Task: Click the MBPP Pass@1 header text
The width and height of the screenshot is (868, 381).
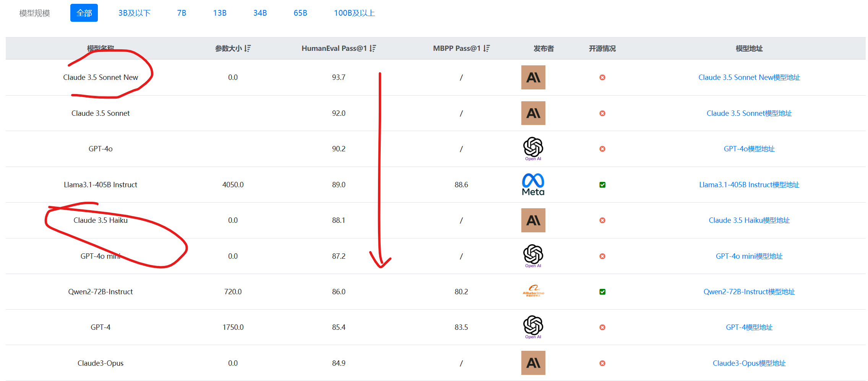Action: tap(457, 49)
